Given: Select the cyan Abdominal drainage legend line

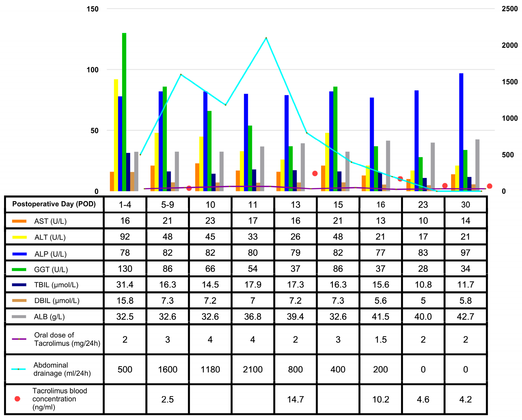Looking at the screenshot, I should (19, 369).
